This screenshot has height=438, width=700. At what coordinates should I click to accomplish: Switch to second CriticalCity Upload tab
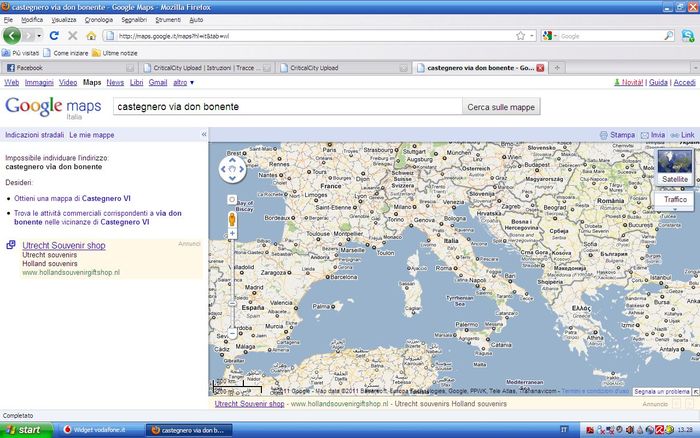pos(343,68)
